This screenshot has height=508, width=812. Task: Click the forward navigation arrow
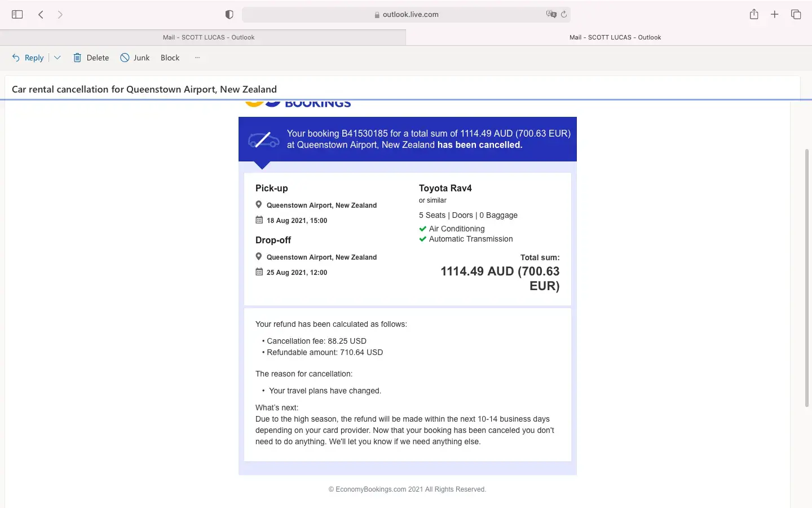coord(60,15)
